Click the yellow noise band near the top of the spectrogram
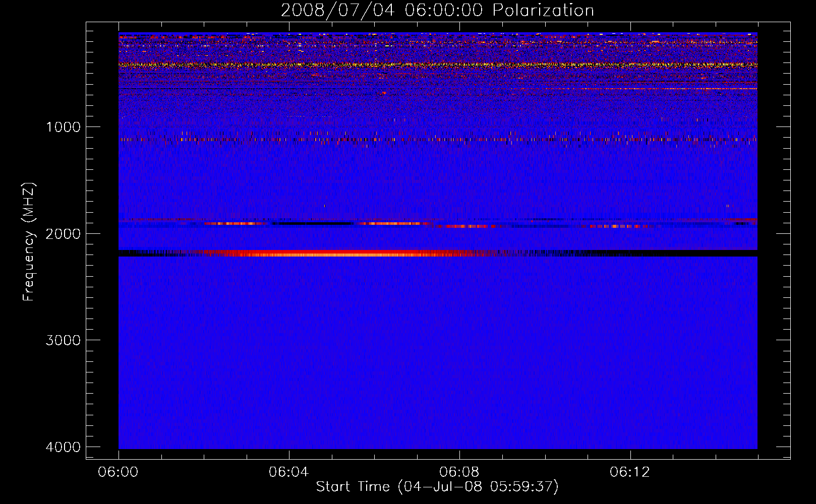Screen dimensions: 816x504 (x=438, y=65)
